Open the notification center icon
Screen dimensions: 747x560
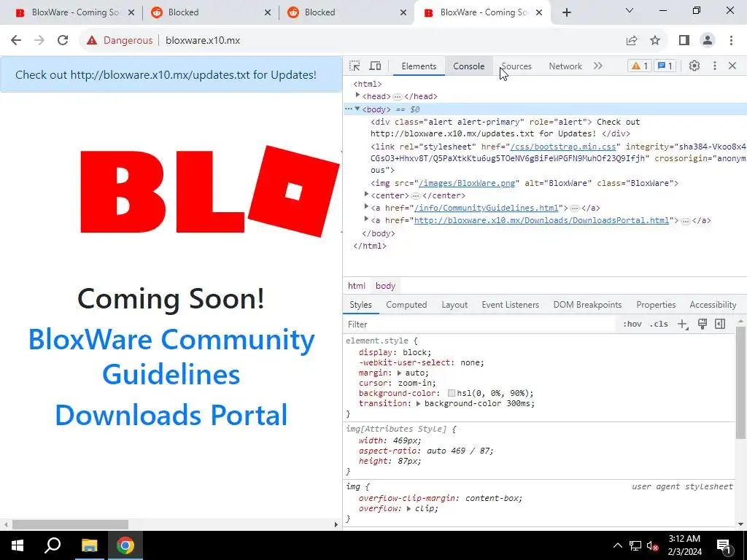[x=724, y=545]
